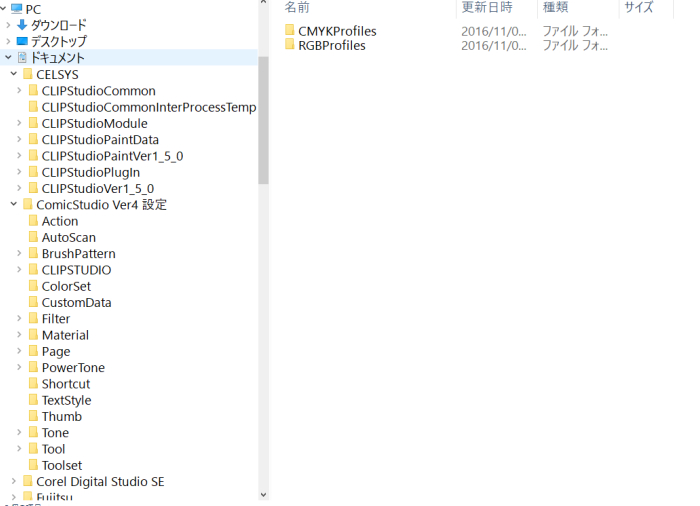Image resolution: width=700 pixels, height=506 pixels.
Task: Select the Shortcut folder in tree
Action: click(x=65, y=384)
